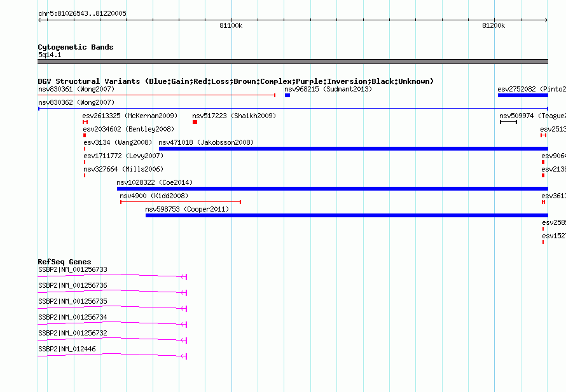Click the SSBP2|NM_001256733 label
Viewport: 566px width, 392px height.
click(x=72, y=270)
